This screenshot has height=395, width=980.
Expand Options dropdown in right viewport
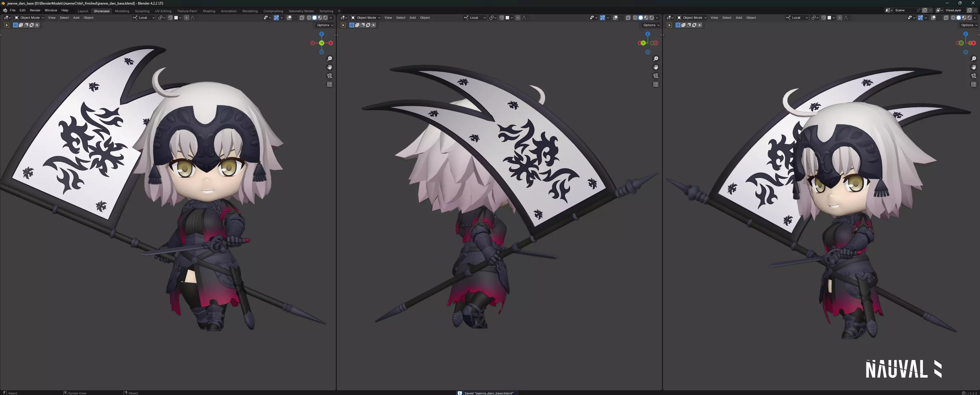pyautogui.click(x=969, y=25)
